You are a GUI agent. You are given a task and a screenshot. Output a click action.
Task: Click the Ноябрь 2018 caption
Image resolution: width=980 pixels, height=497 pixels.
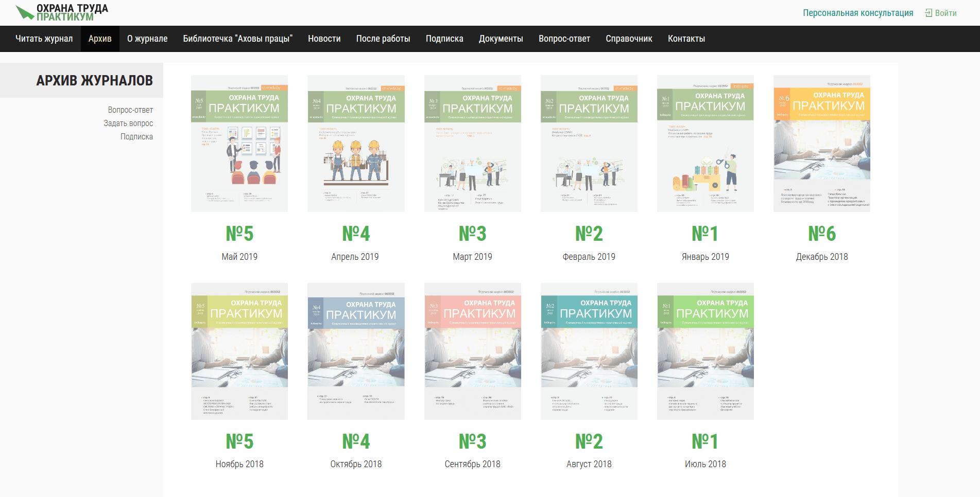239,464
